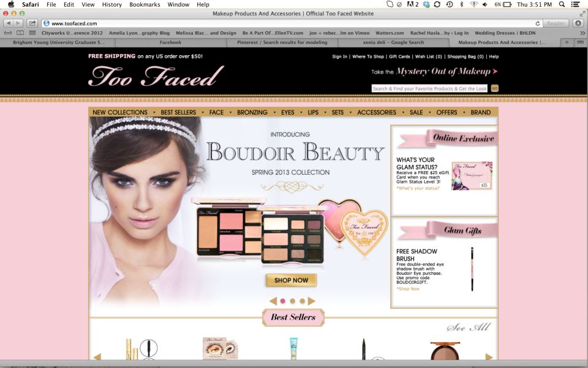Screen dimensions: 588x368
Task: Add a new tab with the plus button
Action: click(x=567, y=42)
